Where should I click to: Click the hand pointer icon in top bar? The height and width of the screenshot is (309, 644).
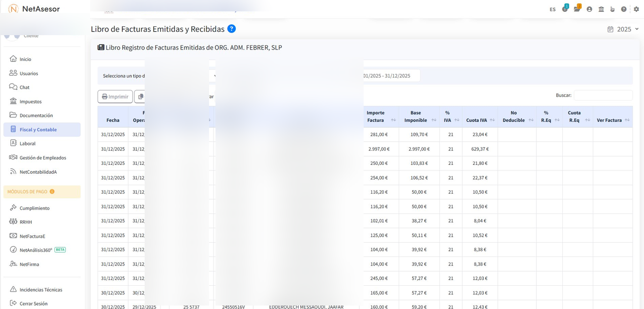(x=612, y=9)
